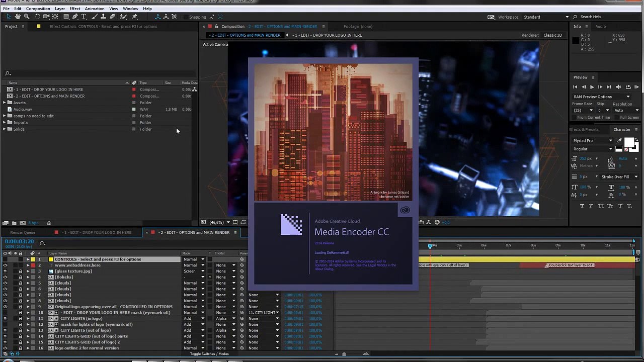Hide the Bokehs layer
The image size is (644, 362).
point(5,277)
